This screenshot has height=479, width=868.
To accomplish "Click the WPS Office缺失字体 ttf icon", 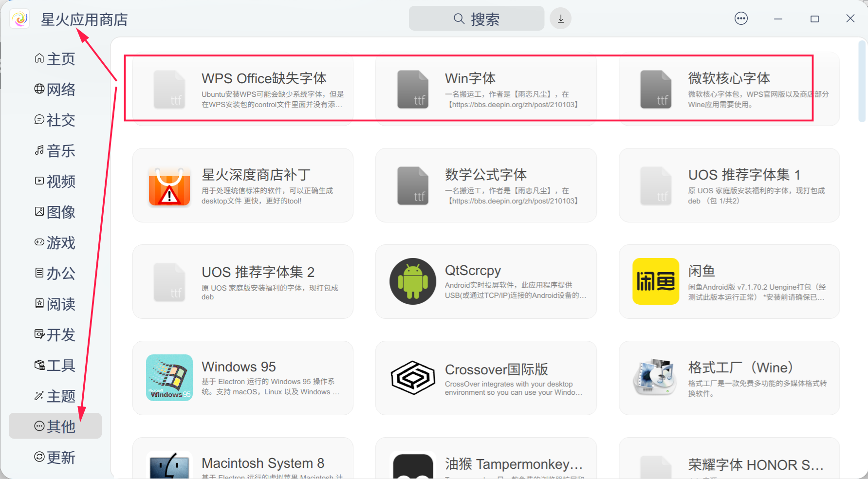I will click(169, 89).
